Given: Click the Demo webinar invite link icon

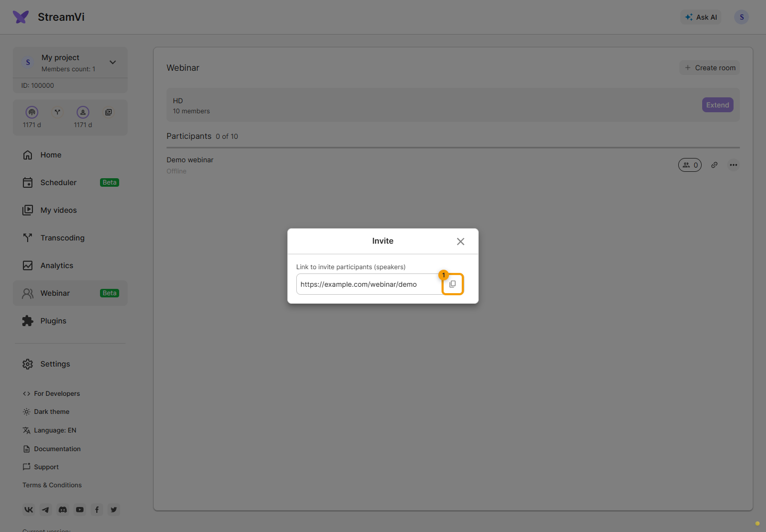Looking at the screenshot, I should pos(714,165).
